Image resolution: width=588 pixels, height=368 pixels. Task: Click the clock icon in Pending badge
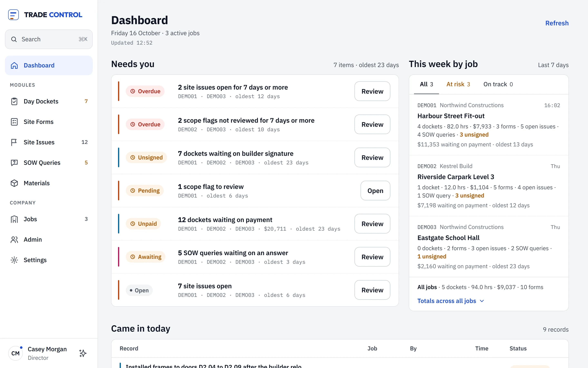tap(133, 191)
